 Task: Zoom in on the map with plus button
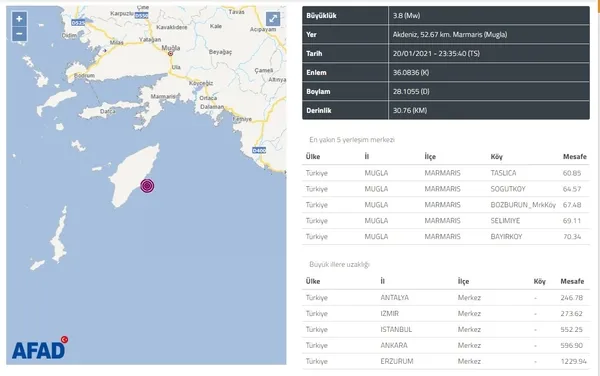pos(19,19)
